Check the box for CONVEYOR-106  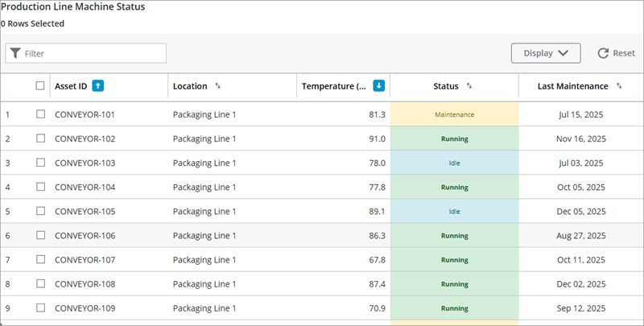(x=40, y=235)
